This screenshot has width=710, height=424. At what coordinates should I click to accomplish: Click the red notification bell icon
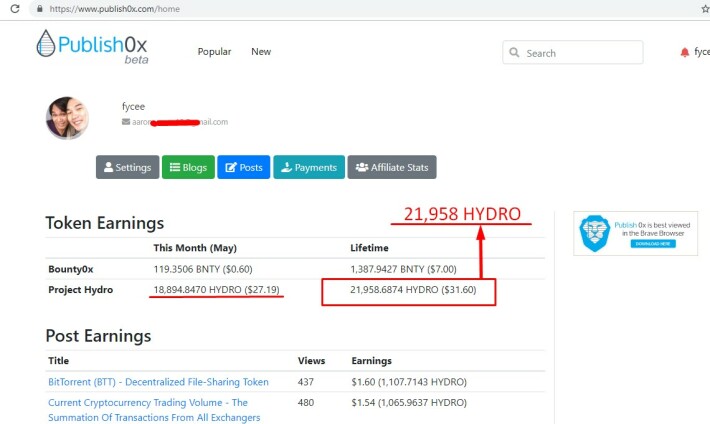(x=685, y=53)
